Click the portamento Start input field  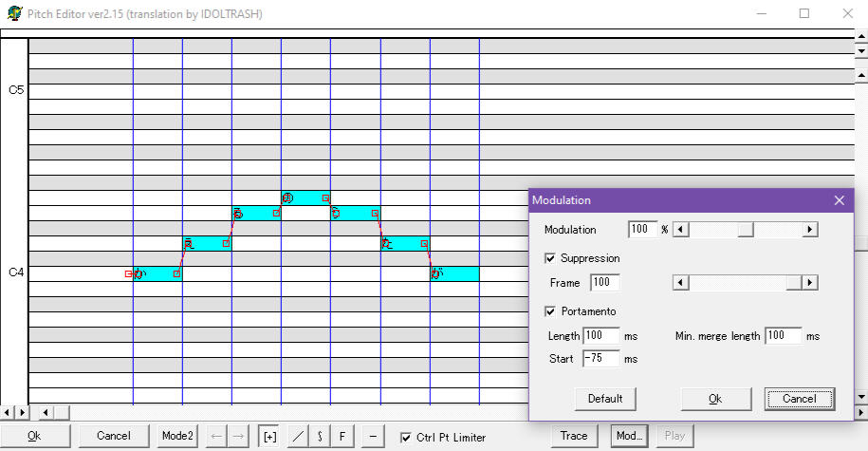tap(600, 359)
